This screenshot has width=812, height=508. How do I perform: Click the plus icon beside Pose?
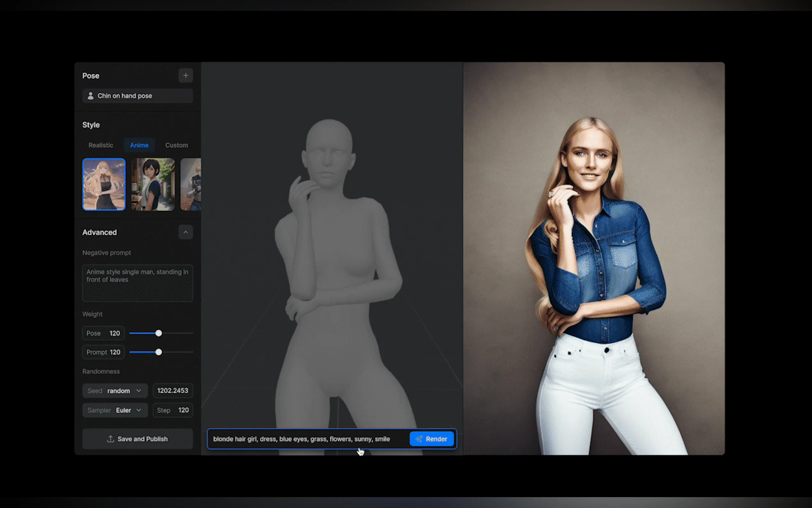186,75
